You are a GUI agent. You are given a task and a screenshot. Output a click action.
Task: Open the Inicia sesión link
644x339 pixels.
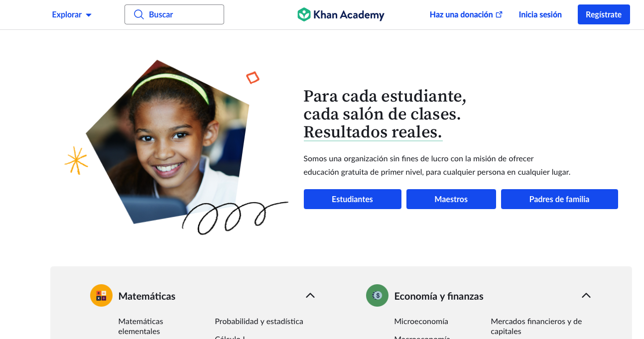tap(540, 15)
